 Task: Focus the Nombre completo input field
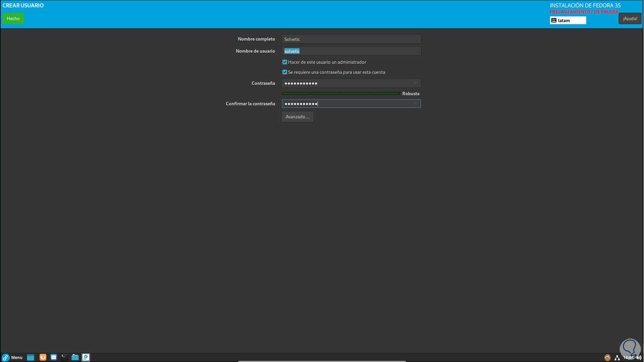click(x=351, y=39)
